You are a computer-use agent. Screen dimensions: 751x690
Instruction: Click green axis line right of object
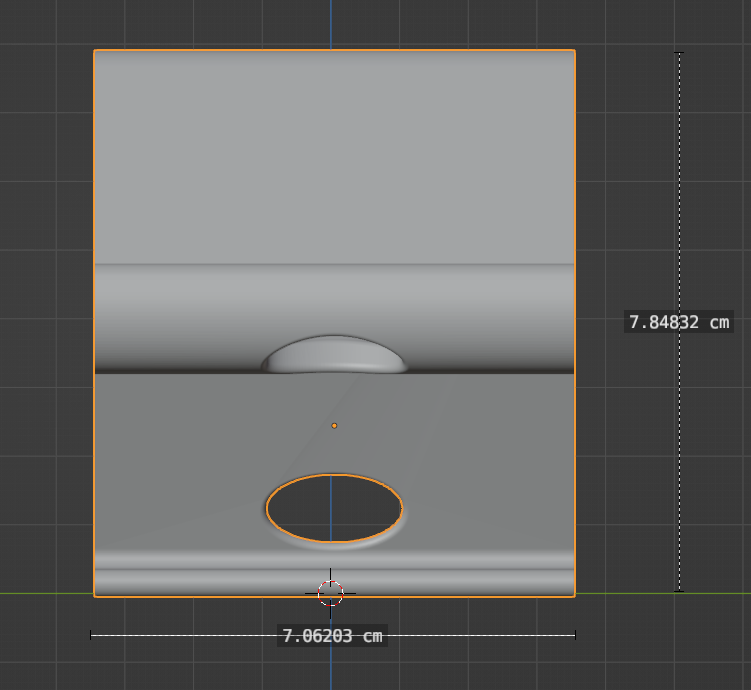tap(663, 593)
